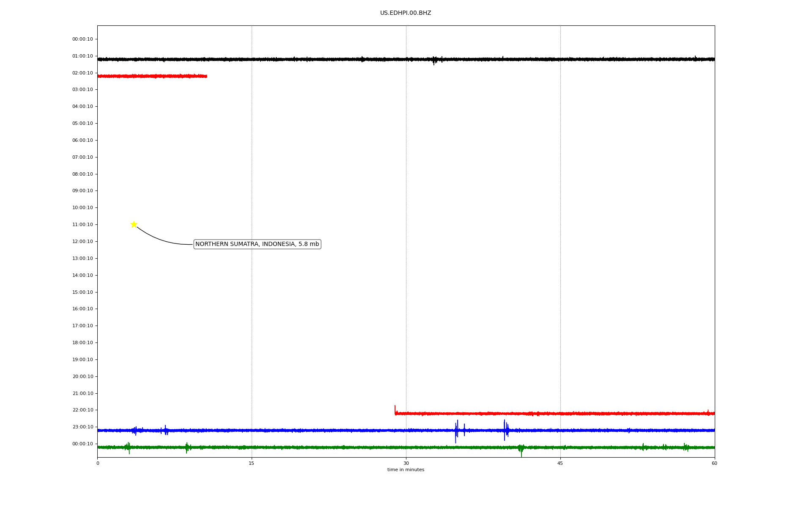Screen dimensions: 812x508
Task: Click the 11:00:10 time axis label
Action: click(82, 225)
